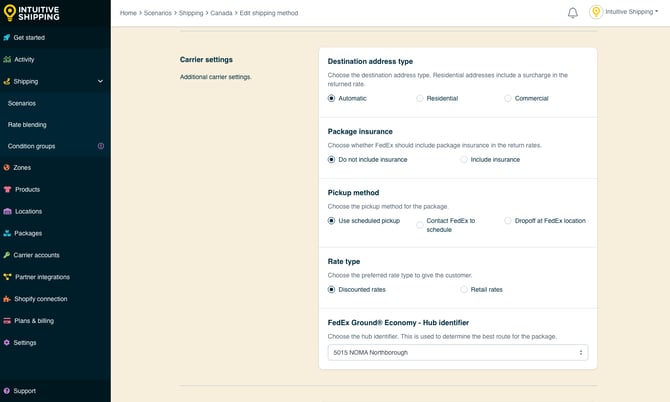670x402 pixels.
Task: Click the Carrier settings heading
Action: (206, 59)
